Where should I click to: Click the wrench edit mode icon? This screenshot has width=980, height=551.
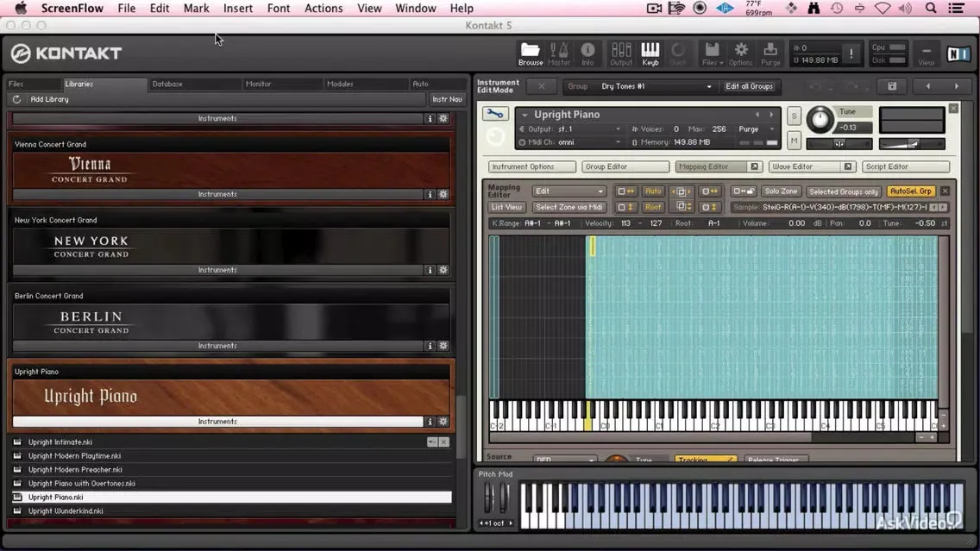[495, 115]
